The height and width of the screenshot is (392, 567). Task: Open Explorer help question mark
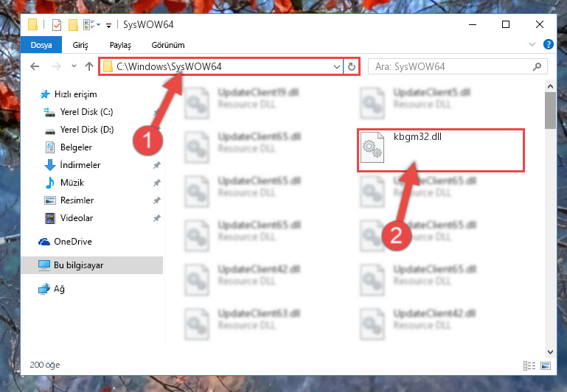coord(548,44)
